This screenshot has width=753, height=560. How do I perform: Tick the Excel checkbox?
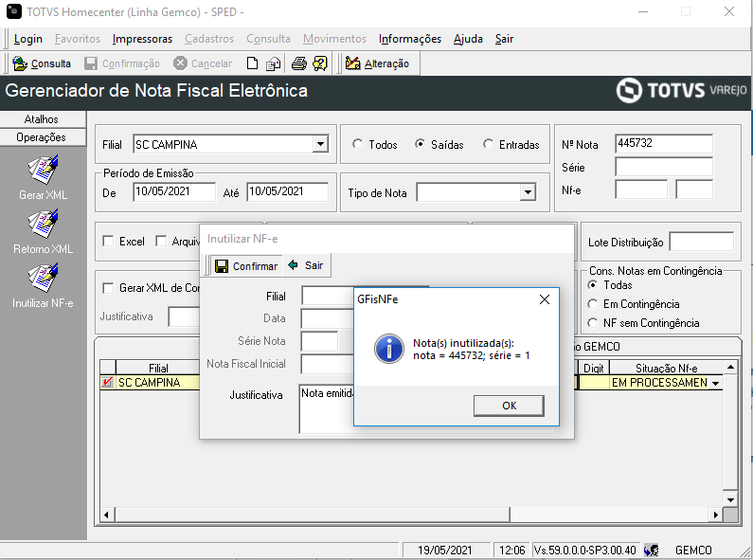[x=108, y=241]
